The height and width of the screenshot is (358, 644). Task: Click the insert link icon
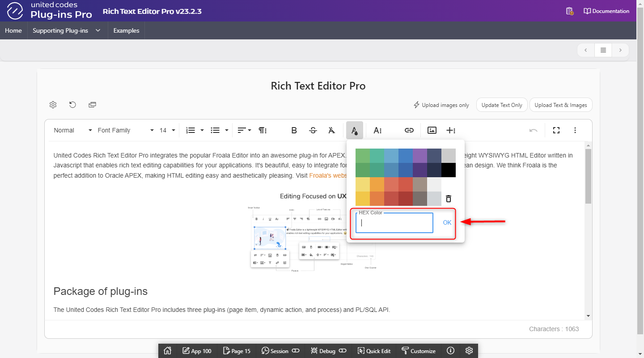409,130
